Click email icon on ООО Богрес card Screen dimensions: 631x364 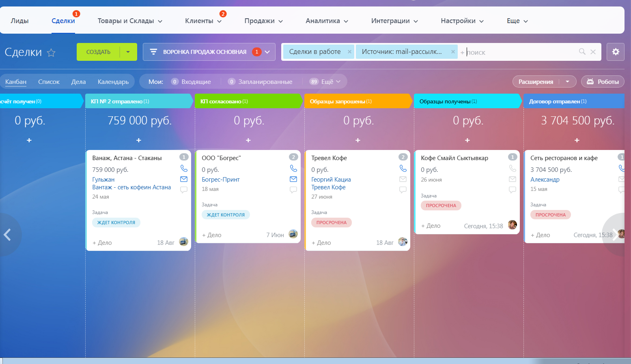pos(293,179)
